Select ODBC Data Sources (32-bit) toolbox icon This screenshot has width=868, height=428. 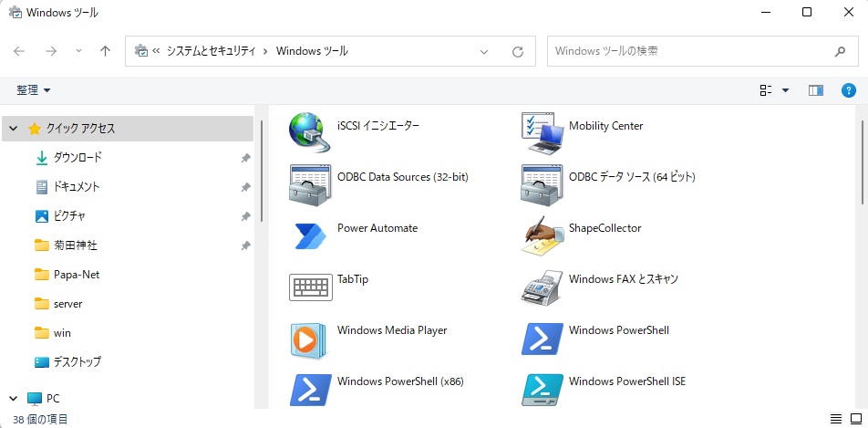pyautogui.click(x=310, y=183)
